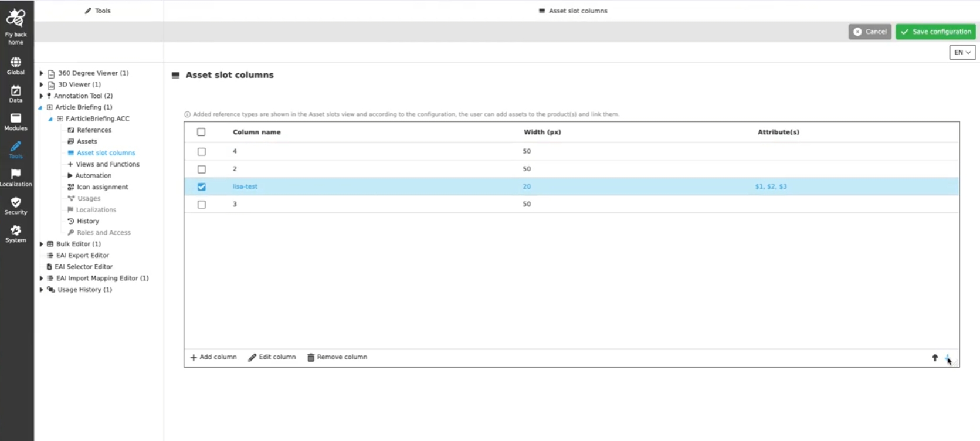
Task: Click the EAI Export Editor list icon
Action: click(50, 255)
